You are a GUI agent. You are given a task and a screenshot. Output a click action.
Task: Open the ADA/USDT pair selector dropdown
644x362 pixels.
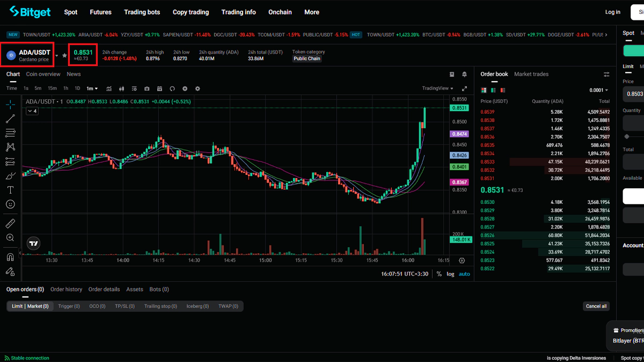56,55
